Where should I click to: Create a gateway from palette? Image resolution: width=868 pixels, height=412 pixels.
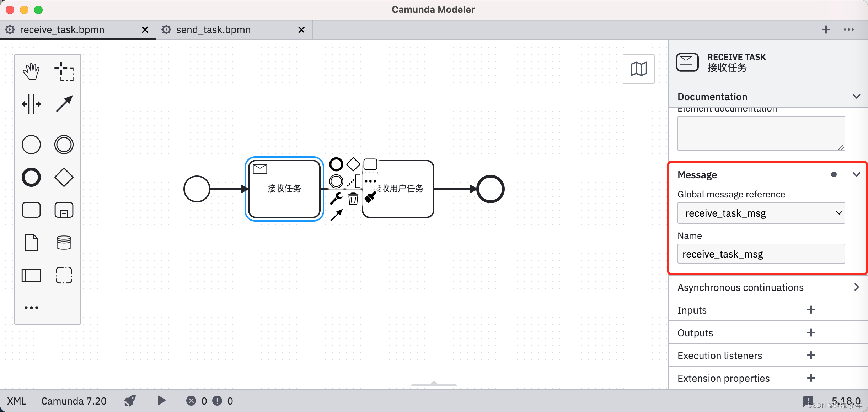click(x=64, y=177)
